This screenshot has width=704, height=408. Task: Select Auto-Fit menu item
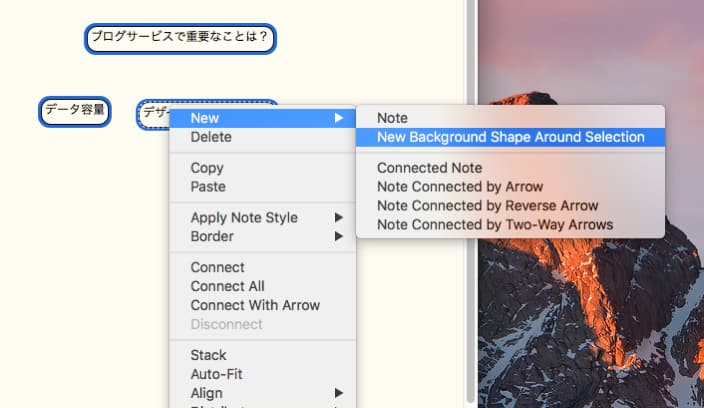click(262, 374)
